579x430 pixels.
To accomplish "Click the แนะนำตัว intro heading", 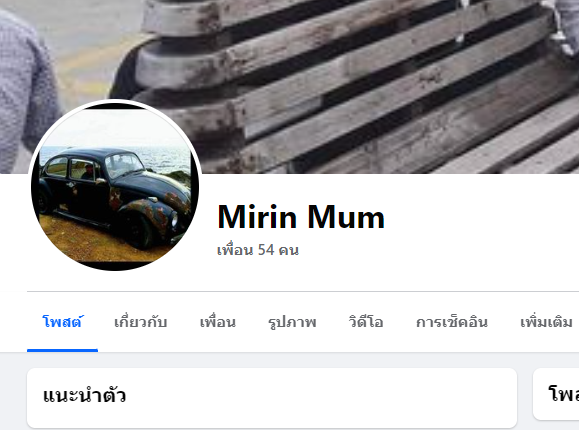I will point(84,395).
